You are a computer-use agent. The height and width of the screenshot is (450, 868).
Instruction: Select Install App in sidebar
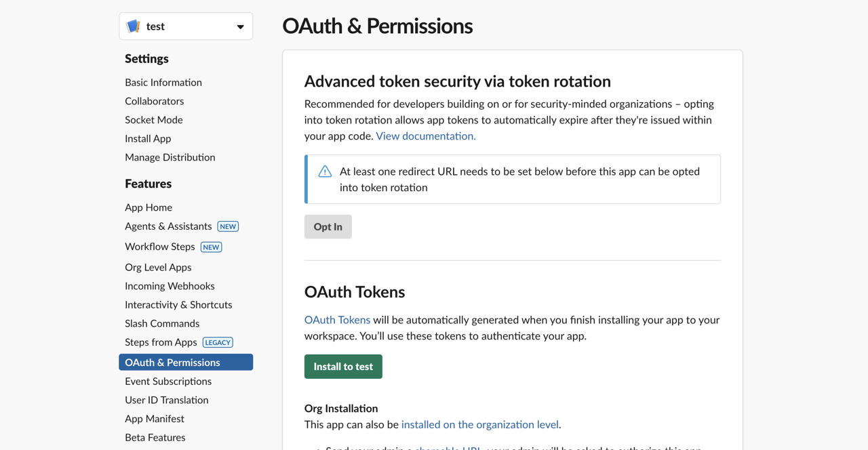tap(148, 138)
